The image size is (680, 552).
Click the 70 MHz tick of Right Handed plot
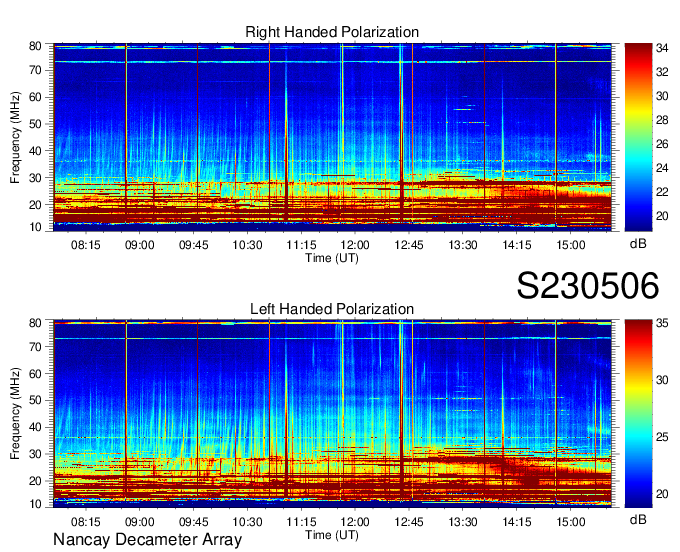(x=35, y=70)
